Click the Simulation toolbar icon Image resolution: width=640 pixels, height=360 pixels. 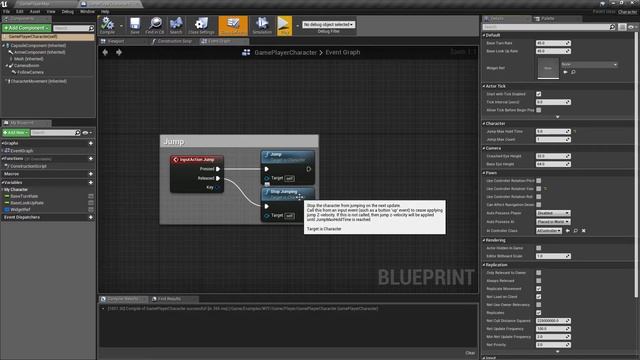tap(262, 25)
